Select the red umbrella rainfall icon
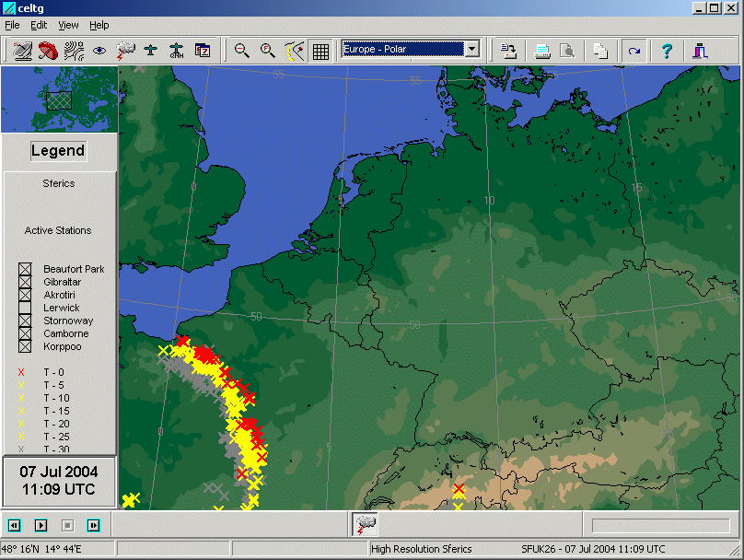Viewport: 744px width, 560px height. pyautogui.click(x=48, y=51)
